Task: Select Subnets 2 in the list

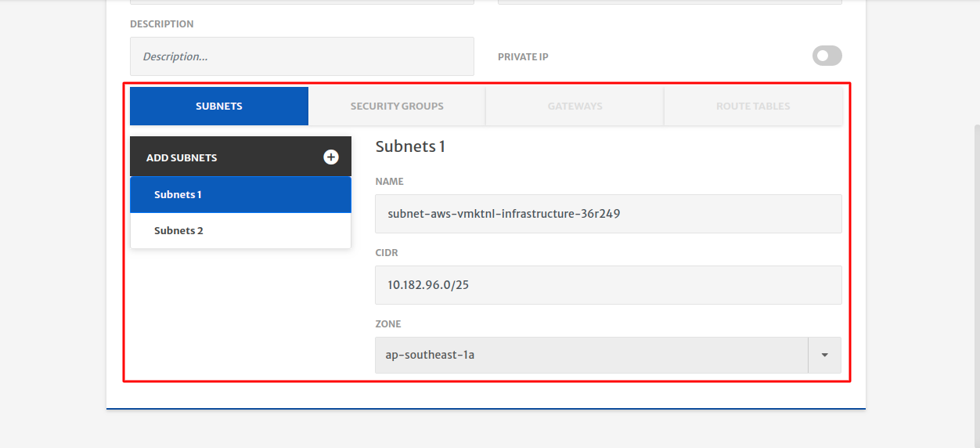Action: point(240,231)
